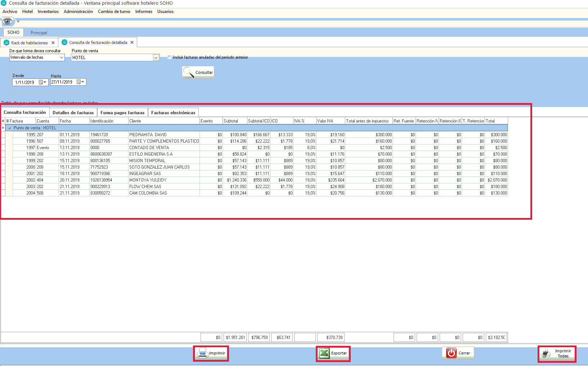Image resolution: width=588 pixels, height=366 pixels.
Task: Switch to Facturas electrónicas tab
Action: pos(173,113)
